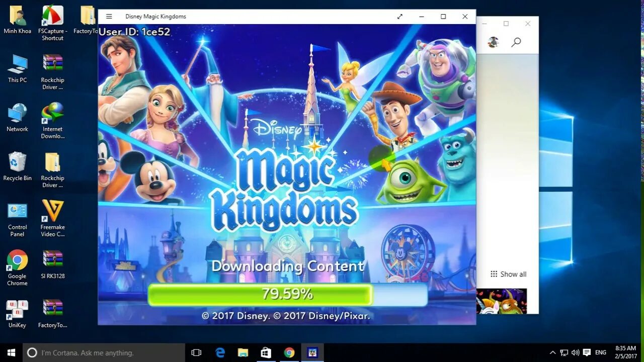The image size is (644, 362).
Task: Toggle full screen for Disney Magic Kingdoms window
Action: coord(400,17)
